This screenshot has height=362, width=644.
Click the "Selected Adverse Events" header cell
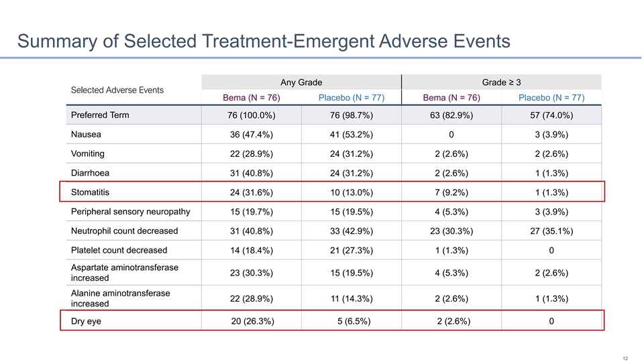click(117, 90)
